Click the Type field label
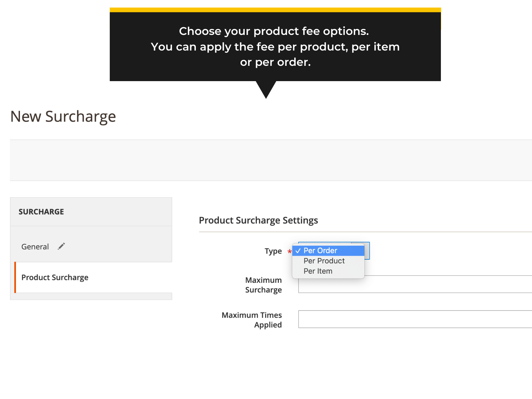The height and width of the screenshot is (399, 532). [x=273, y=251]
